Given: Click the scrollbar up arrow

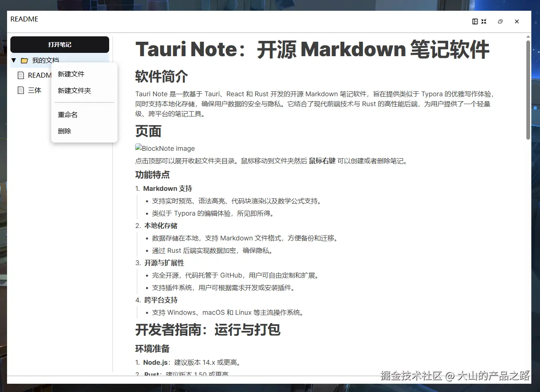Looking at the screenshot, I should tap(528, 36).
